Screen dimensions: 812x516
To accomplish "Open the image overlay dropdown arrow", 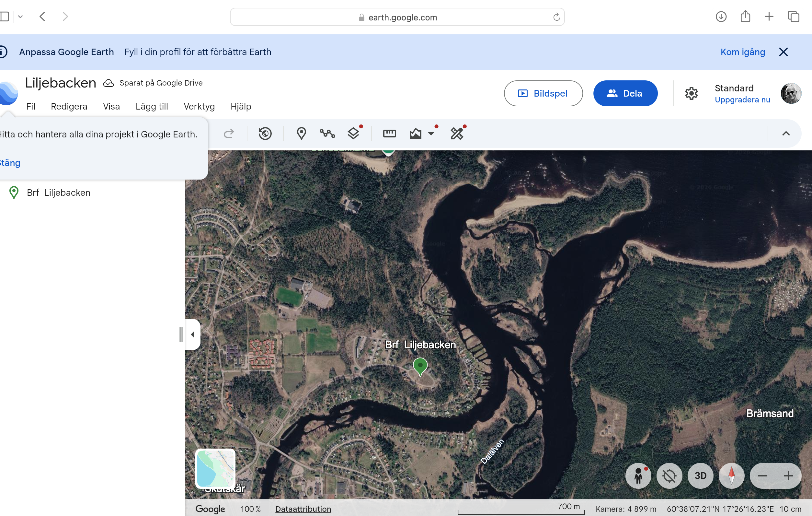I will [x=431, y=134].
